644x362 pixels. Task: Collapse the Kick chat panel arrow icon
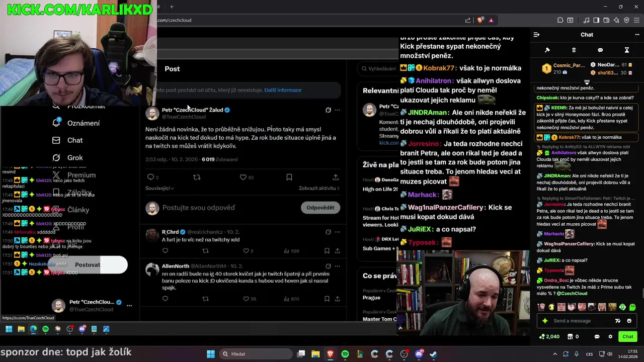pyautogui.click(x=536, y=35)
